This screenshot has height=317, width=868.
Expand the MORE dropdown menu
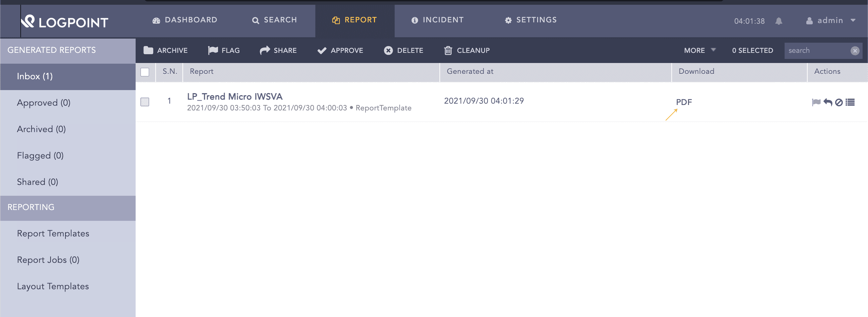point(700,50)
